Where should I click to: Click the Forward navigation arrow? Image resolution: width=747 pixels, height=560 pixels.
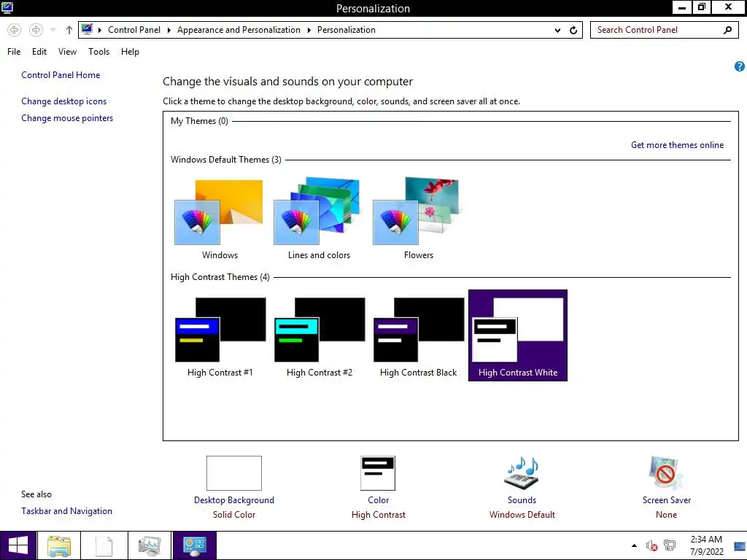(36, 30)
